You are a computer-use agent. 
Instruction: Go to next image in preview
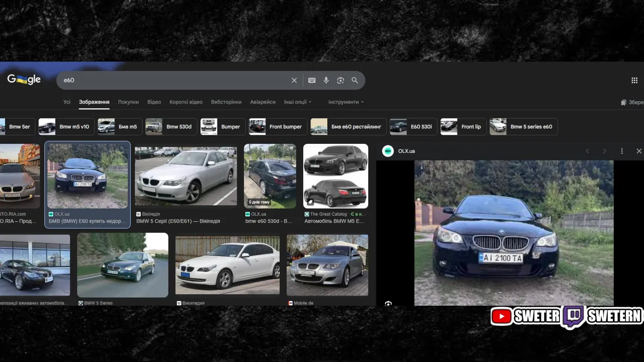pos(605,151)
